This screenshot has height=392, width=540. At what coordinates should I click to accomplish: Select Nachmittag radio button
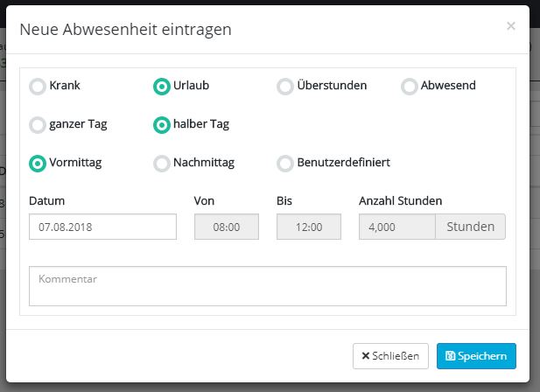161,164
